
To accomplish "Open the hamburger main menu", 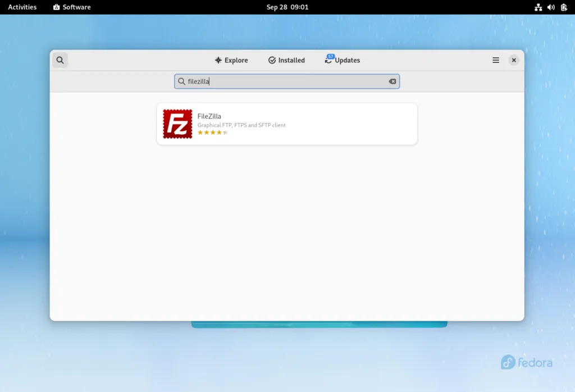I will point(495,60).
